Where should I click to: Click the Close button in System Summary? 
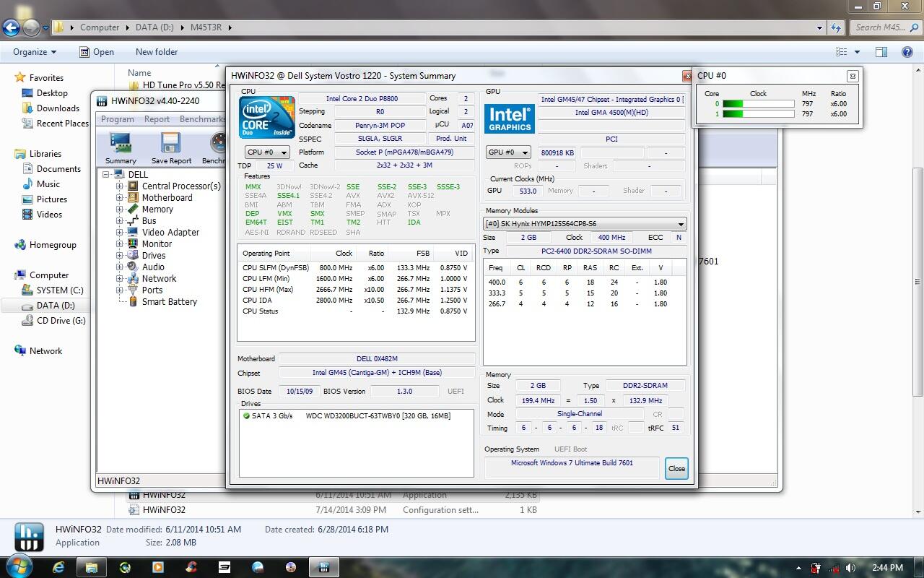coord(676,468)
